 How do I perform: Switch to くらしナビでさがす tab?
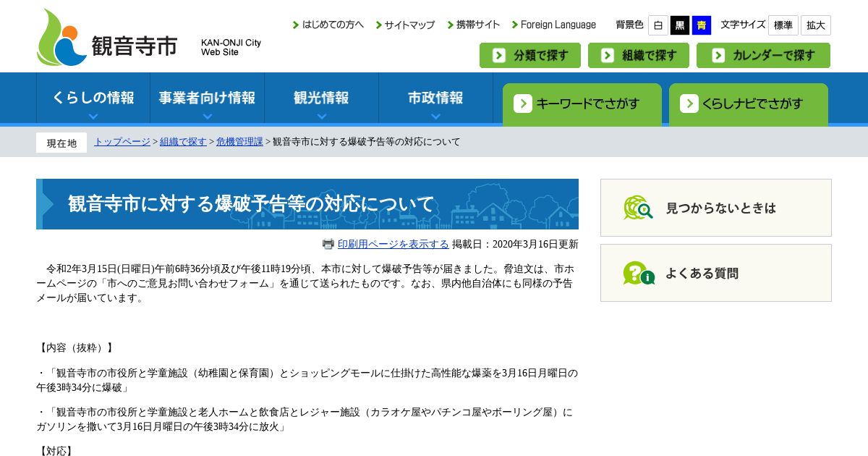[749, 104]
